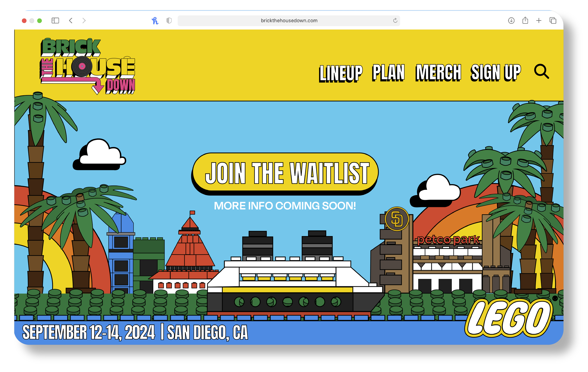The width and height of the screenshot is (588, 372).
Task: Open the privacy shield report icon
Action: 169,20
